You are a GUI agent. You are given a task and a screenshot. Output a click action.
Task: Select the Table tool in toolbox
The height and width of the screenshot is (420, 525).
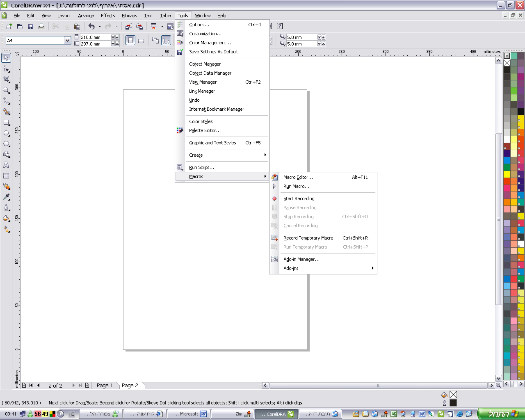click(6, 176)
